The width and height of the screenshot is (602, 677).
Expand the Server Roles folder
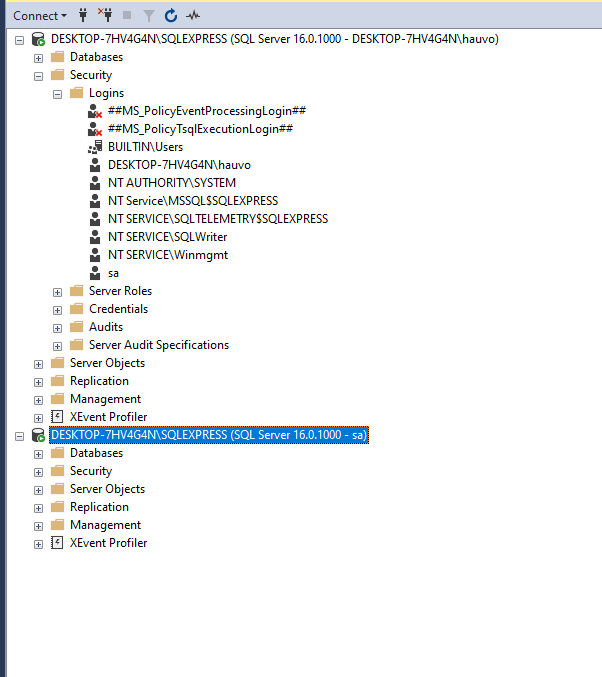click(x=58, y=291)
